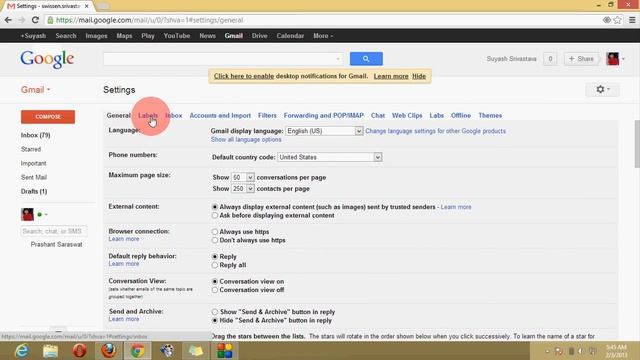Open the Chrome menu icon
This screenshot has width=640, height=360.
(632, 20)
